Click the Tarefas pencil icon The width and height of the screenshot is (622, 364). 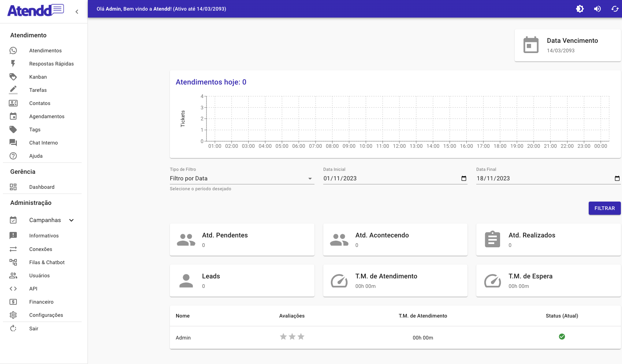tap(13, 90)
